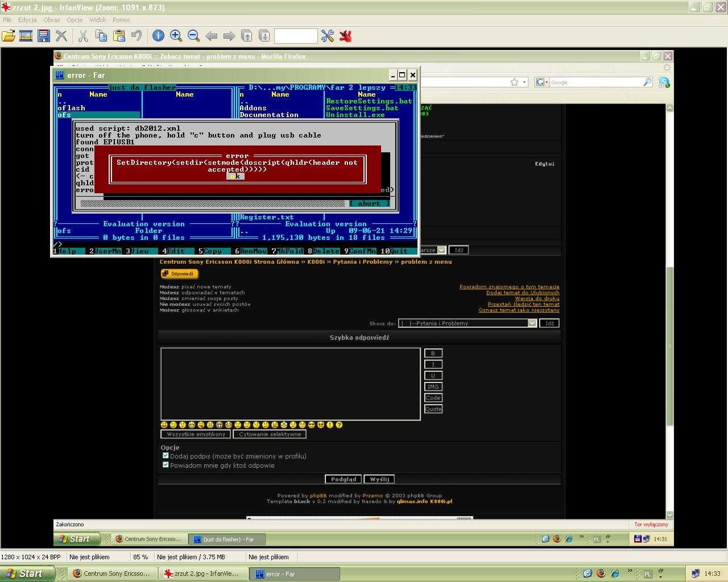
Task: Click the Wyślij submit button
Action: pyautogui.click(x=379, y=479)
